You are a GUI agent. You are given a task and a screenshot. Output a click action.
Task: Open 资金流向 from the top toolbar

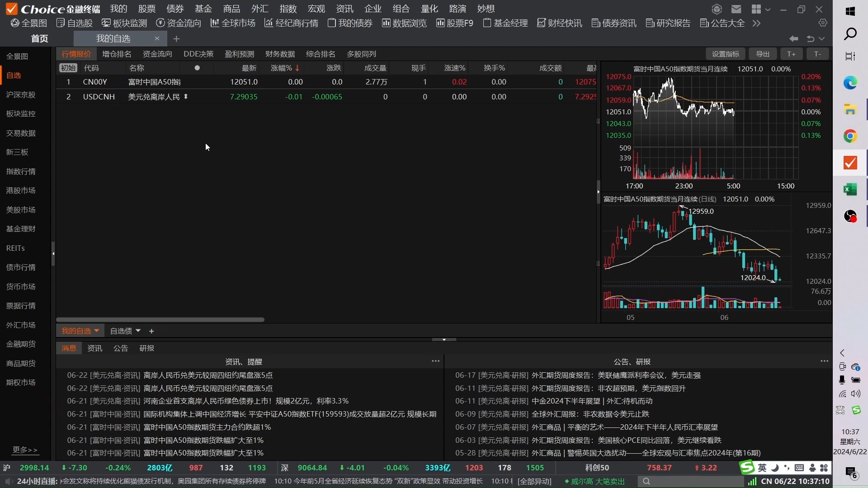tap(179, 23)
